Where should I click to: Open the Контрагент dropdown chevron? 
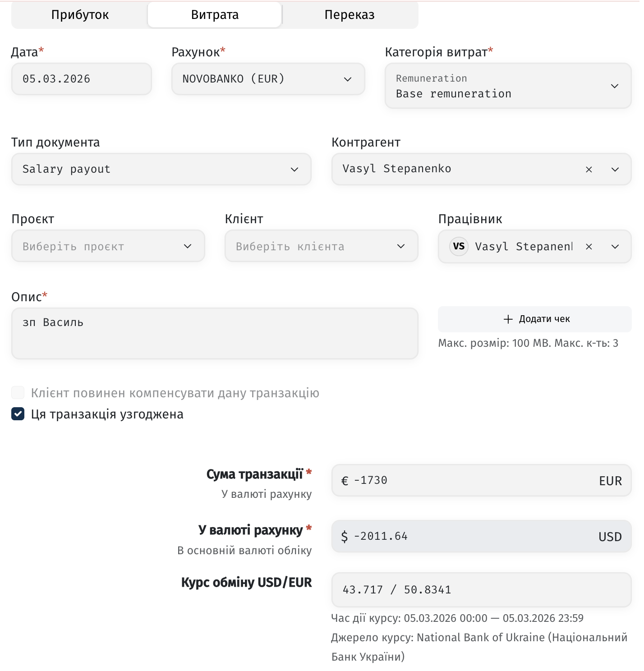(x=615, y=170)
